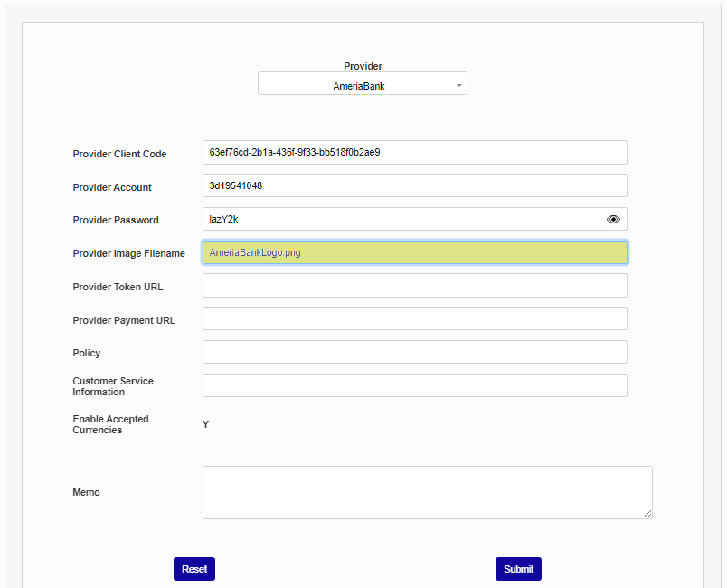This screenshot has width=727, height=588.
Task: Click inside the Provider Password field
Action: 402,219
